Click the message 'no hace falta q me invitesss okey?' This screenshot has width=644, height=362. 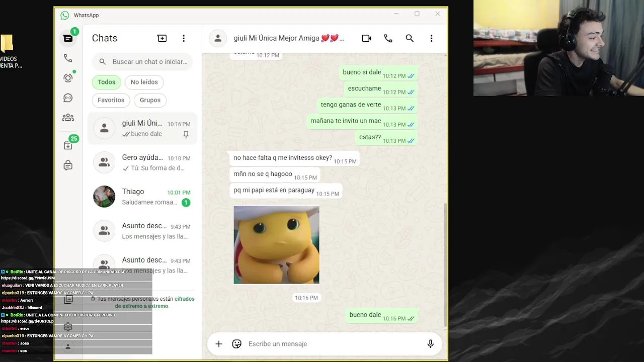click(294, 158)
